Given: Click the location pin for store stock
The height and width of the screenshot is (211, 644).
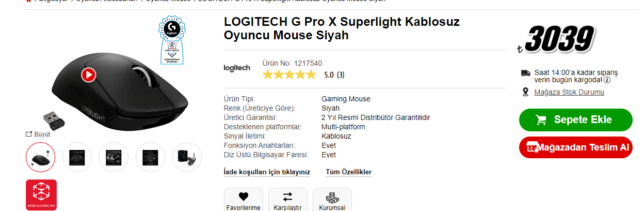Looking at the screenshot, I should 525,92.
